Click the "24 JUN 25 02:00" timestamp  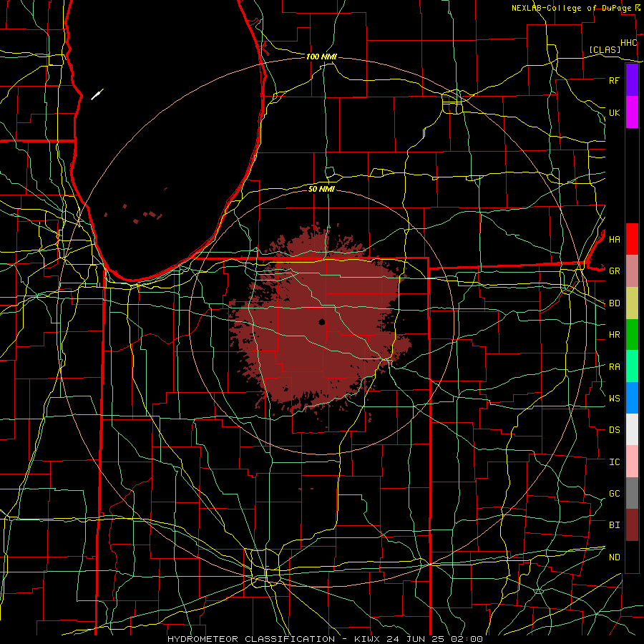[x=435, y=639]
